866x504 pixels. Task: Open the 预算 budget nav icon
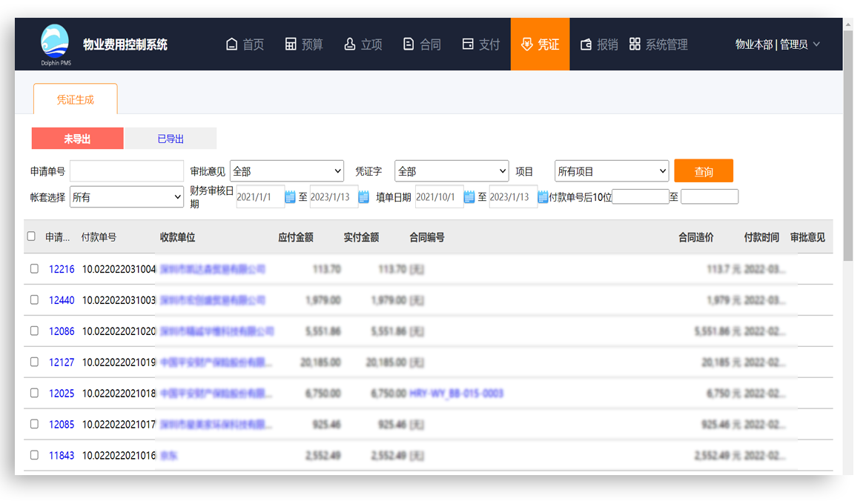coord(291,44)
